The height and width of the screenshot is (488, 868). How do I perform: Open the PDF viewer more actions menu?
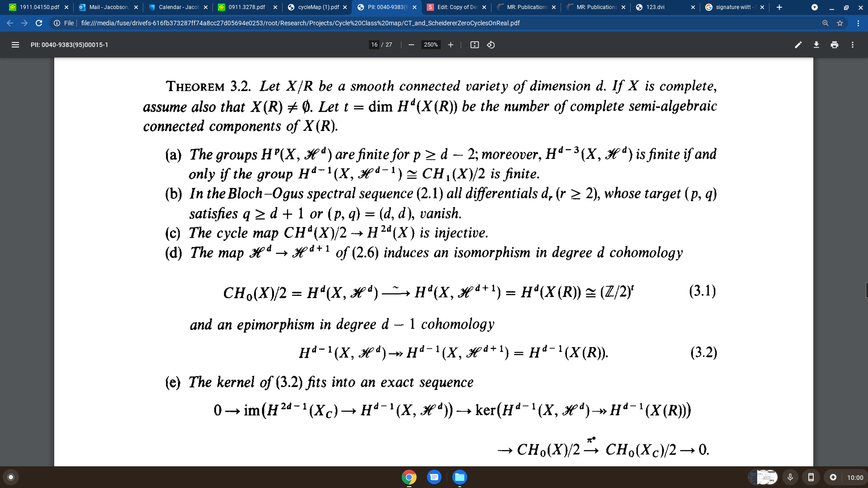pos(852,45)
